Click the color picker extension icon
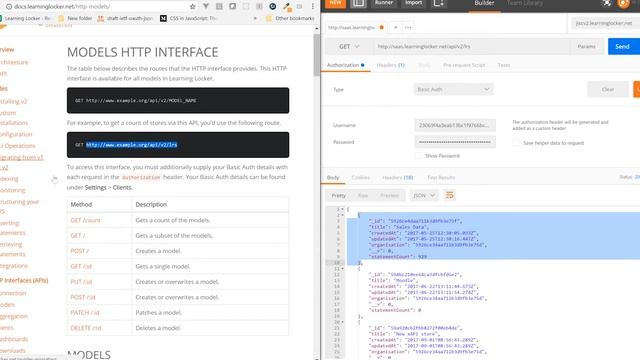The height and width of the screenshot is (360, 640). point(287,7)
